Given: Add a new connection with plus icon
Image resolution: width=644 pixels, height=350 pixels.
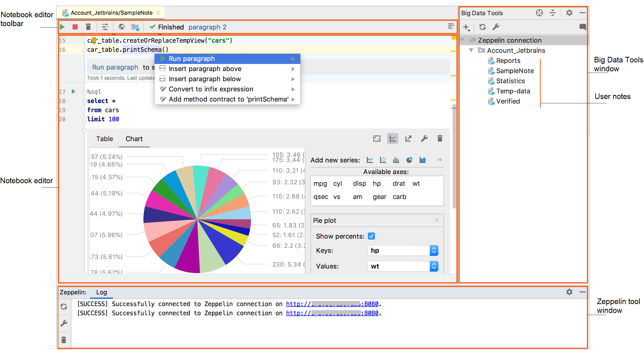Looking at the screenshot, I should pyautogui.click(x=466, y=27).
